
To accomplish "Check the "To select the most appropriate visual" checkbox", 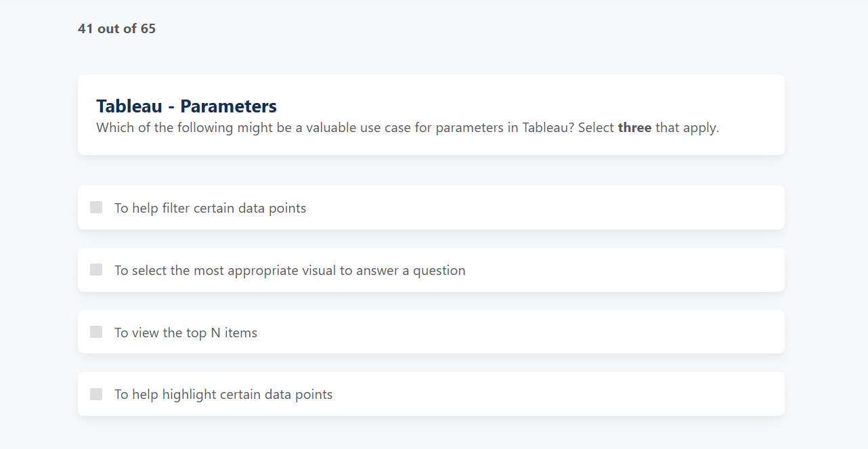I will coord(95,269).
